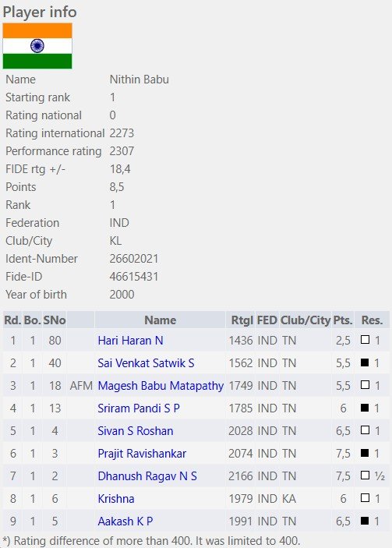Image resolution: width=392 pixels, height=548 pixels.
Task: Open Hari Haran N player link
Action: (x=130, y=341)
